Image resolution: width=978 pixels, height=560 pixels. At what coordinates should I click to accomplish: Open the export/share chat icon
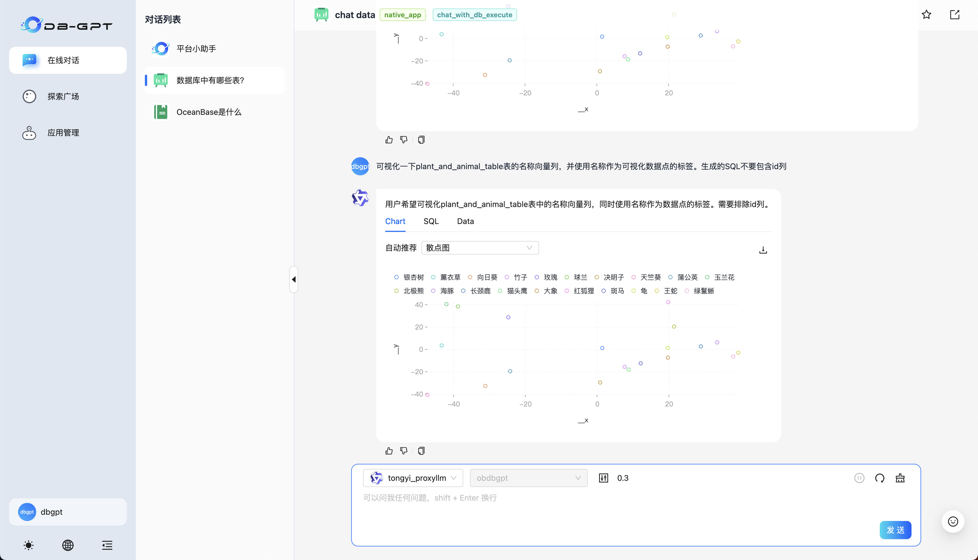coord(955,15)
